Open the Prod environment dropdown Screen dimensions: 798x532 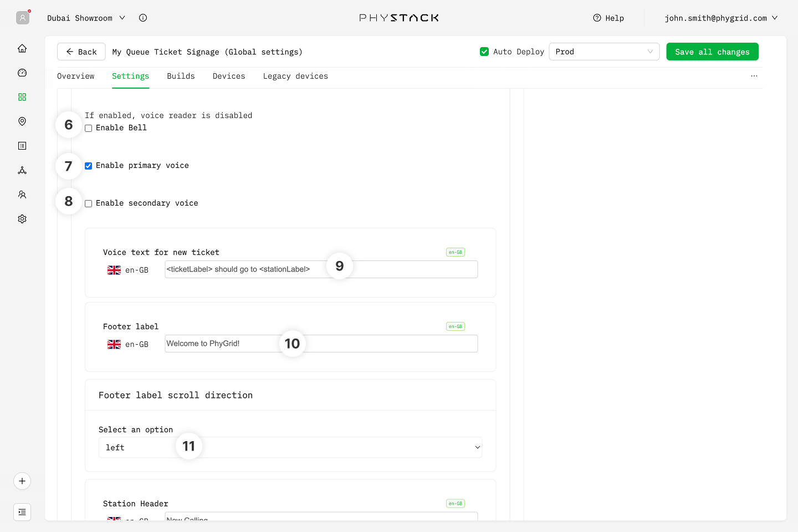coord(603,52)
